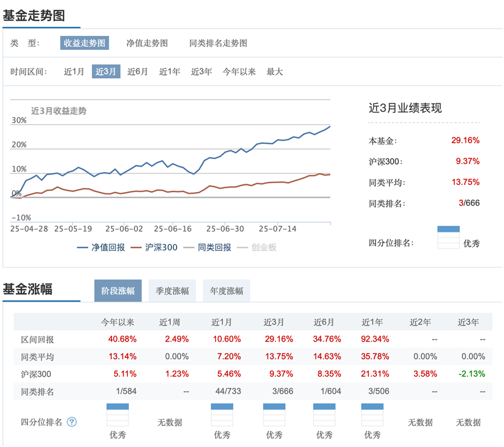Click the 近1月 quartile bar icon in table
This screenshot has width=504, height=447.
(x=222, y=415)
